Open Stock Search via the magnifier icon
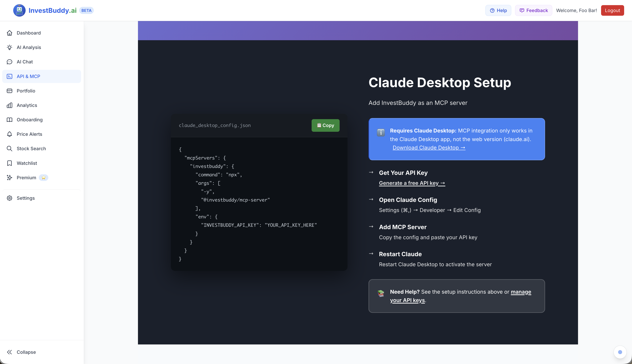This screenshot has height=364, width=632. [10, 149]
